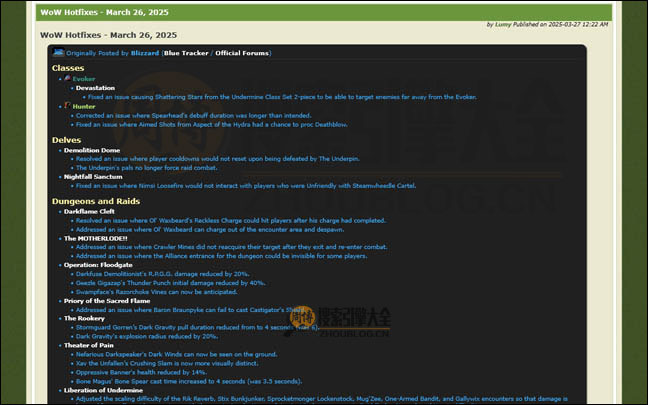Screen dimensions: 648x405
Task: Click The MOTHERLODE!! label
Action: click(x=95, y=238)
